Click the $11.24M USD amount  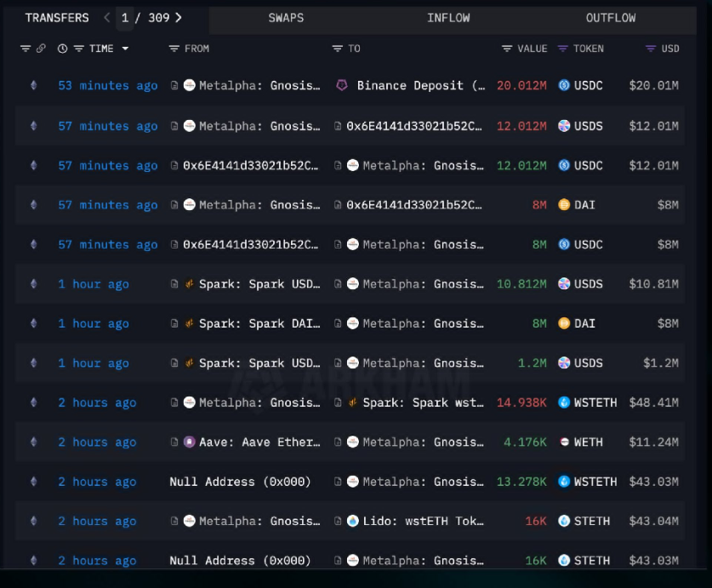(654, 442)
